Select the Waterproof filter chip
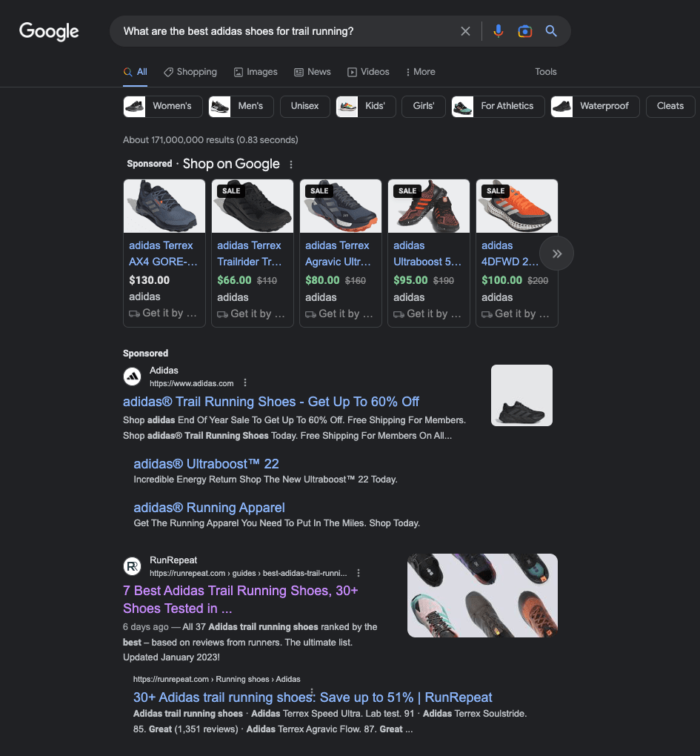The width and height of the screenshot is (700, 756). [595, 107]
